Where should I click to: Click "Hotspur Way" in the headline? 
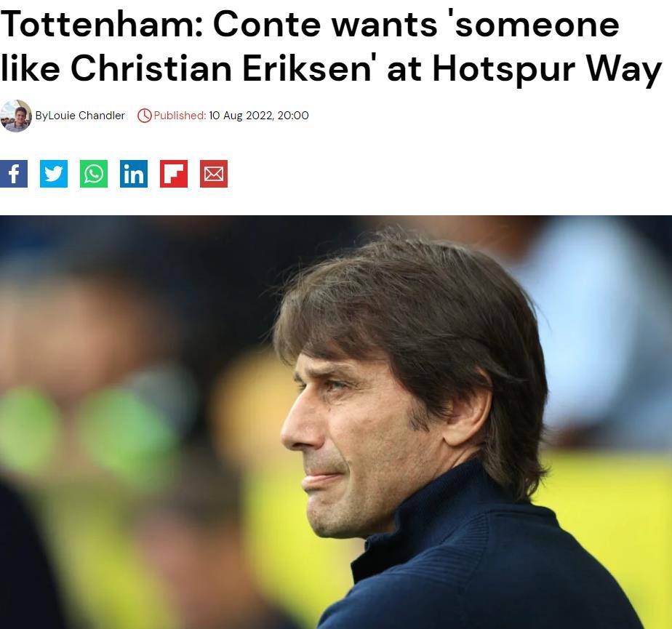pyautogui.click(x=547, y=69)
